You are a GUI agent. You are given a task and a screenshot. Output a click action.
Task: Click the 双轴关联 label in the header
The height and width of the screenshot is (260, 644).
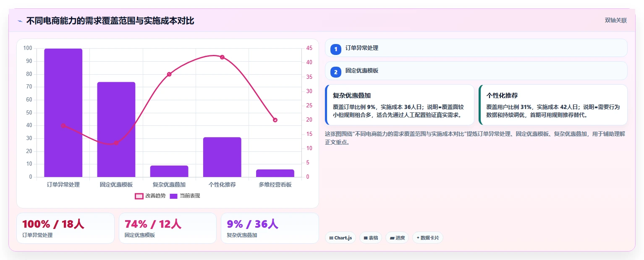click(x=616, y=21)
